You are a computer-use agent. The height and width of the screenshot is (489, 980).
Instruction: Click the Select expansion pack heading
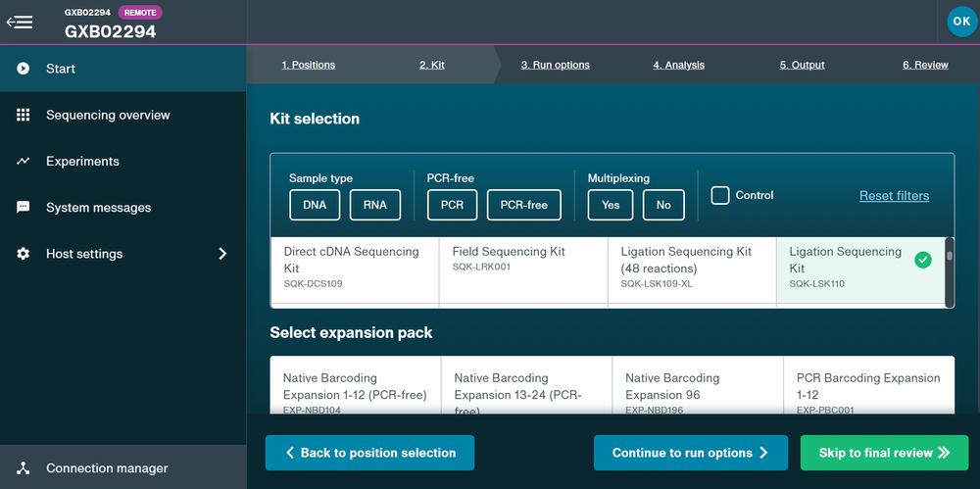point(351,332)
